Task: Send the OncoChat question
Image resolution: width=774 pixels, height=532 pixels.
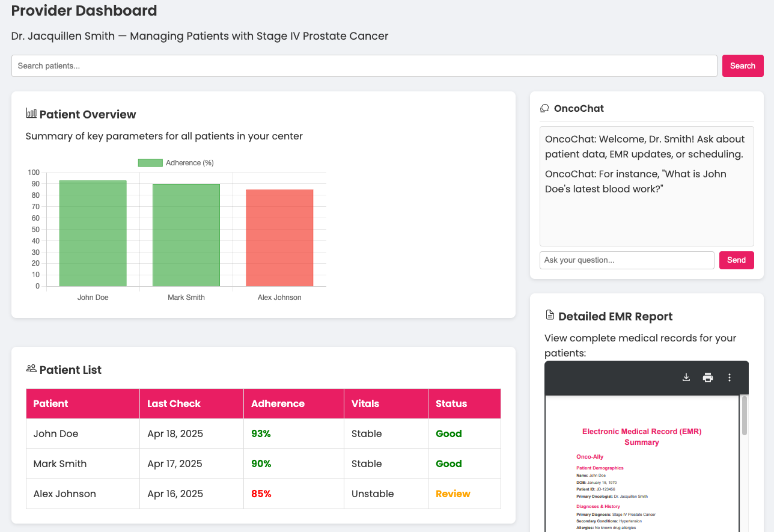Action: click(736, 260)
